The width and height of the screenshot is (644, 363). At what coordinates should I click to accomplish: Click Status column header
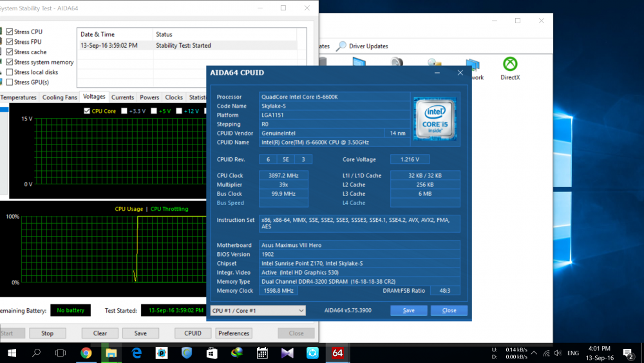[225, 34]
